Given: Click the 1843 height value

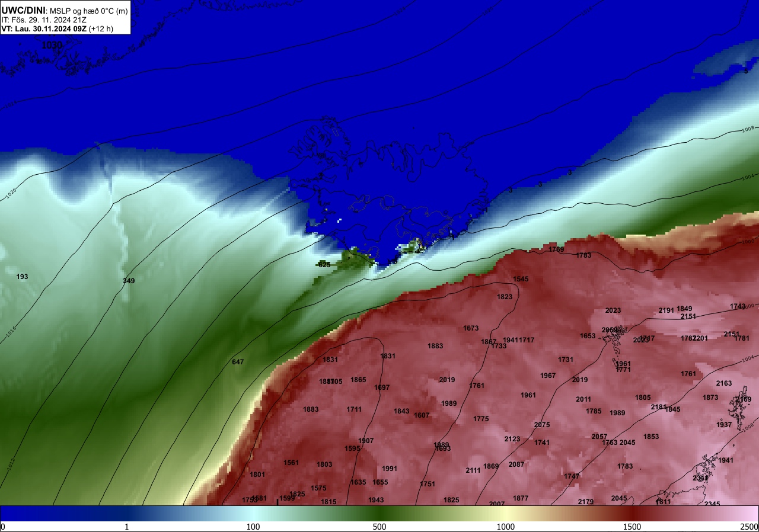Looking at the screenshot, I should coord(401,411).
